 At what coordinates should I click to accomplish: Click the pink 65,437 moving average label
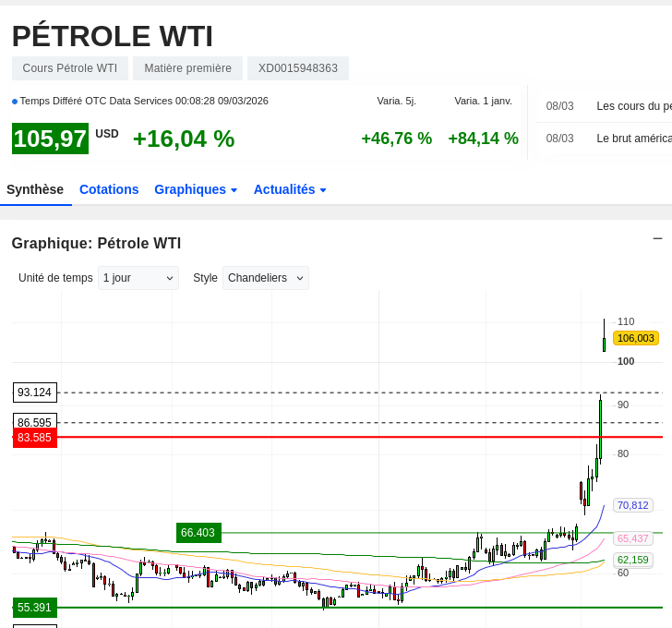click(x=633, y=538)
